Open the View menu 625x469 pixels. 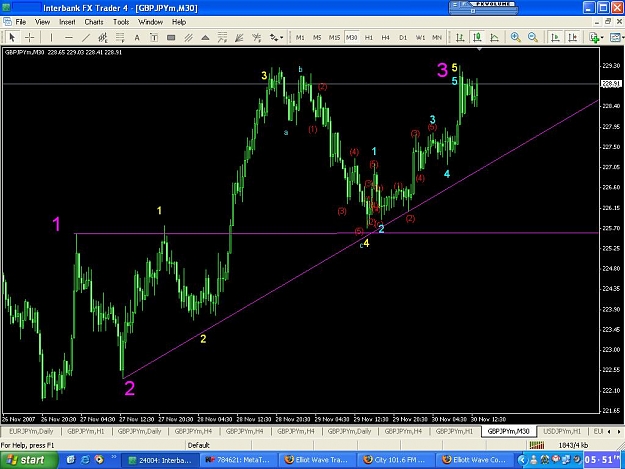pos(42,22)
